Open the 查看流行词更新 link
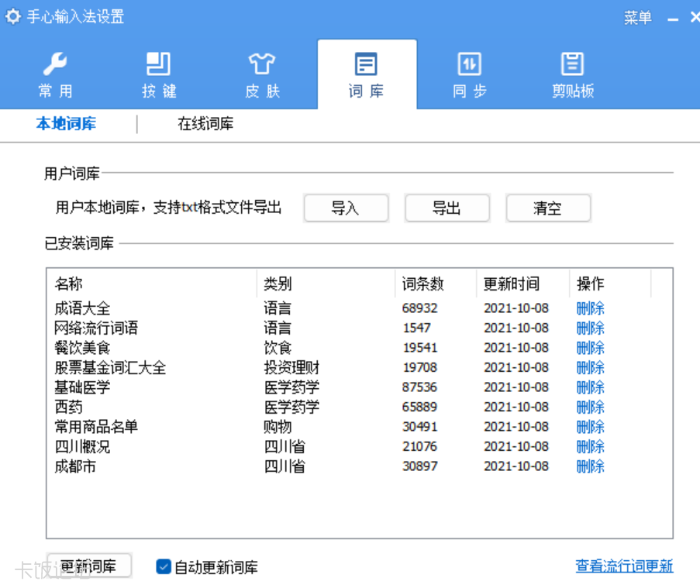Screen dimensions: 700x588 pos(624,566)
